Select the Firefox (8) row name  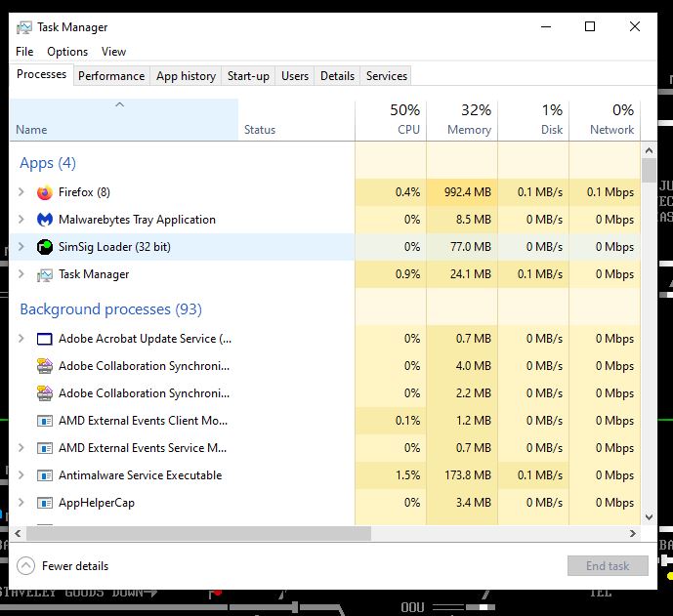[x=84, y=192]
